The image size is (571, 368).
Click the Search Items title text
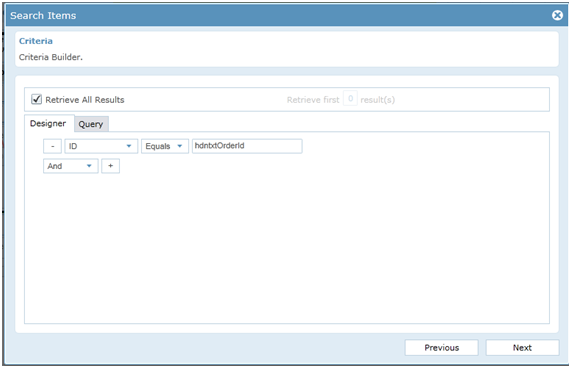pos(43,16)
